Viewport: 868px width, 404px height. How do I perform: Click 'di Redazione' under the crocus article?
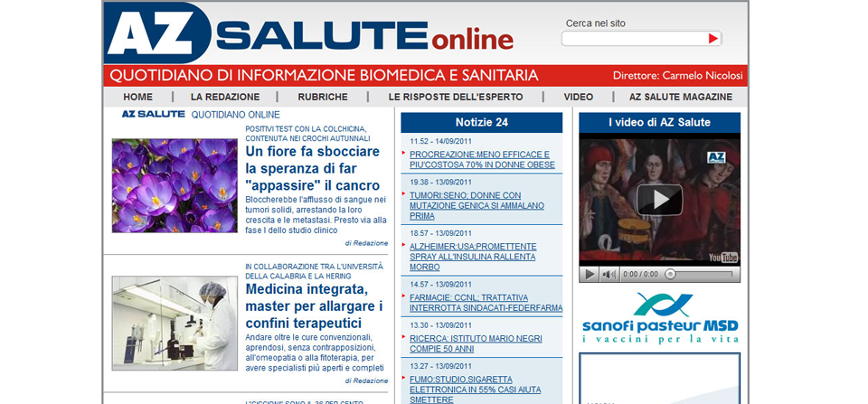366,243
